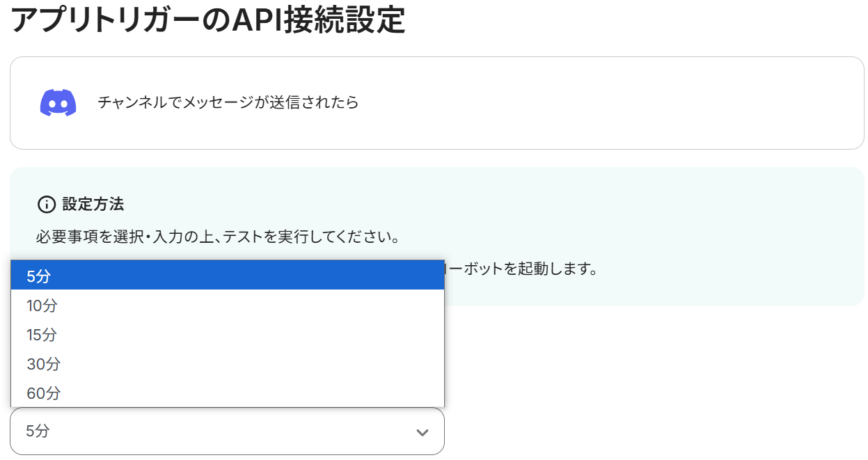Click the 設定方法 label

[x=93, y=205]
